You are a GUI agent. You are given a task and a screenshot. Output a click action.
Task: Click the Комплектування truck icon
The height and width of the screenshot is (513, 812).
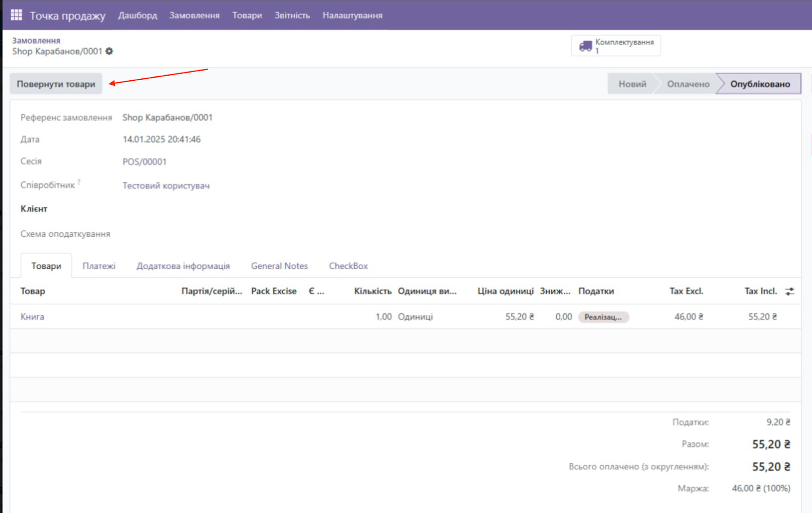[x=585, y=46]
